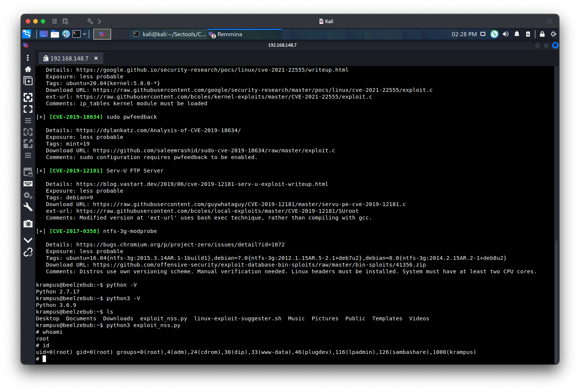580x392 pixels.
Task: Open the notifications bell icon
Action: point(517,34)
